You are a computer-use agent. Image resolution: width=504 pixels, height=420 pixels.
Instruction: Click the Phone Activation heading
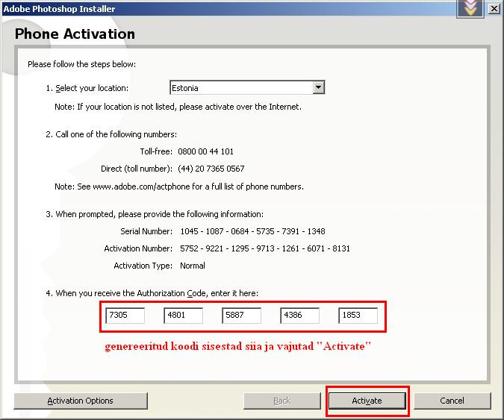[x=75, y=34]
